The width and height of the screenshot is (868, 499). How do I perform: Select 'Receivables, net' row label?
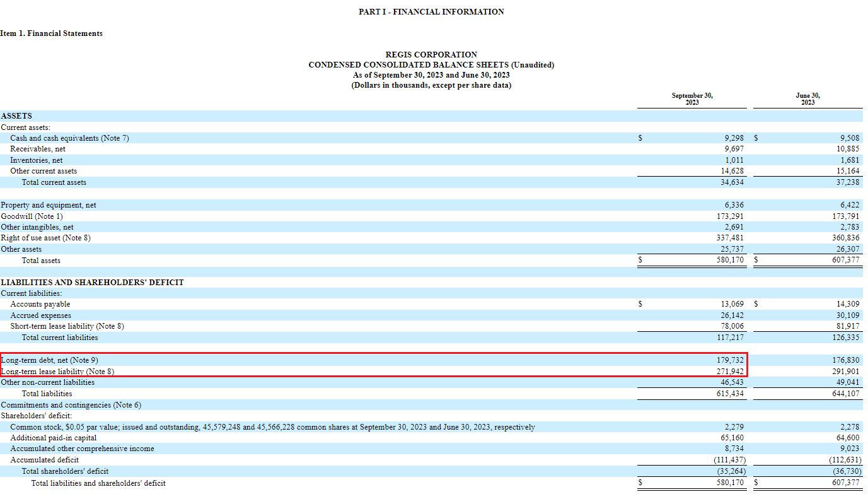(x=38, y=149)
